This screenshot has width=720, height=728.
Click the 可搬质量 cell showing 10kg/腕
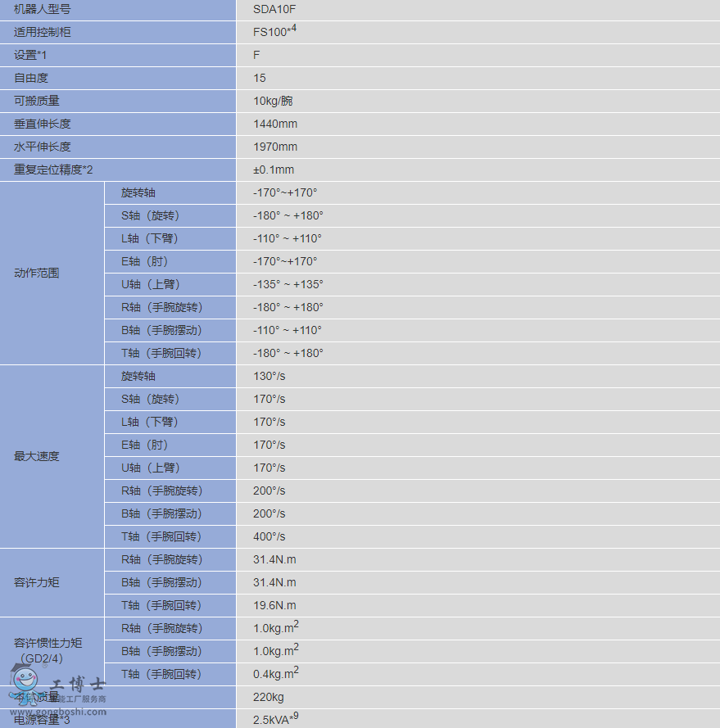pos(274,101)
